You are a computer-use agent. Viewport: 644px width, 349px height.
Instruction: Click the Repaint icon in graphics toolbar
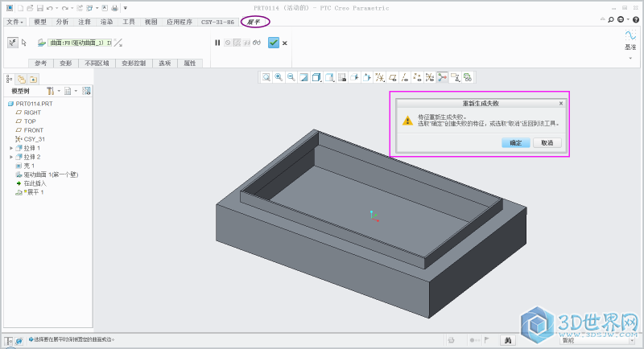(x=304, y=77)
